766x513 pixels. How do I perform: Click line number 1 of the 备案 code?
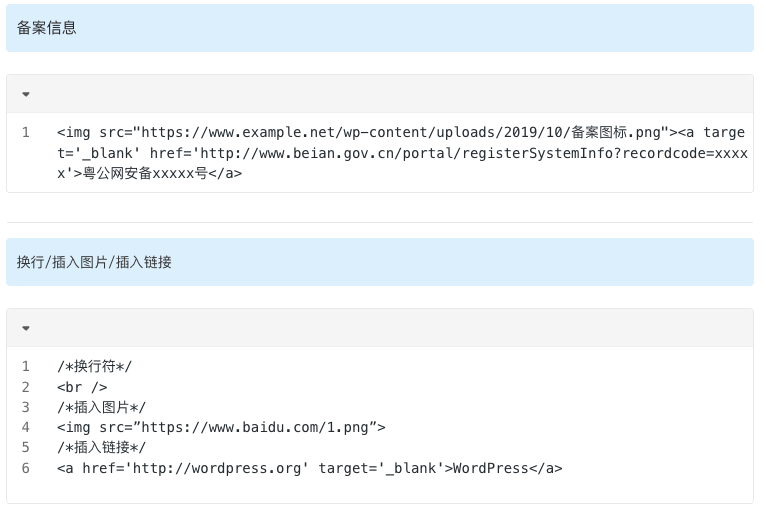[x=26, y=132]
